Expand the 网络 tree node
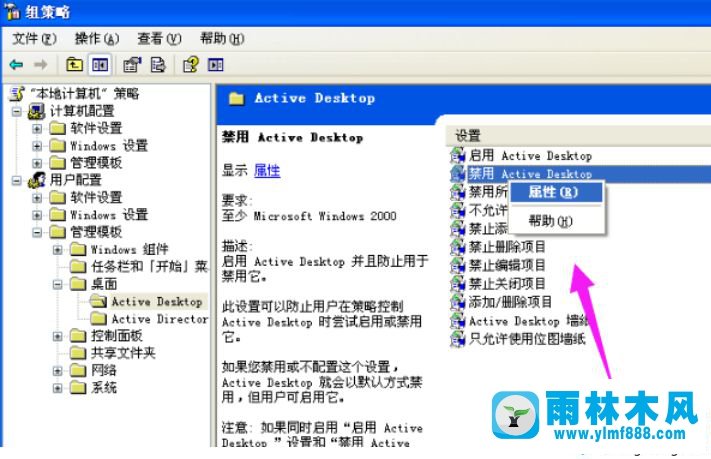This screenshot has width=711, height=459. click(58, 371)
